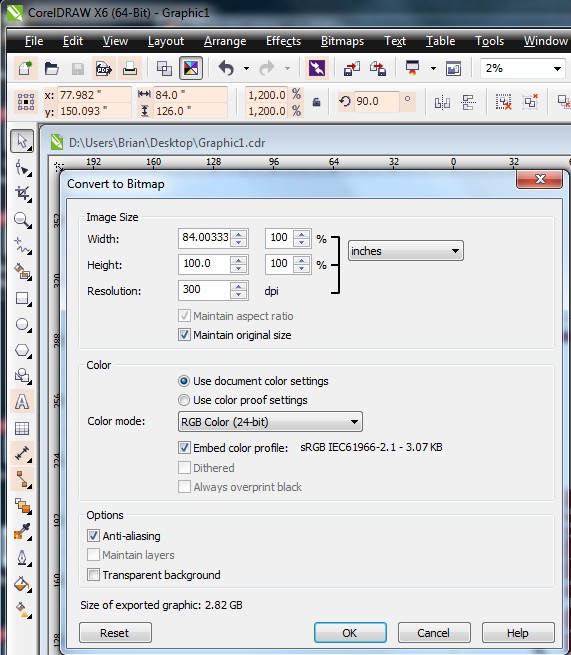
Task: Select the Freehand tool
Action: (22, 246)
